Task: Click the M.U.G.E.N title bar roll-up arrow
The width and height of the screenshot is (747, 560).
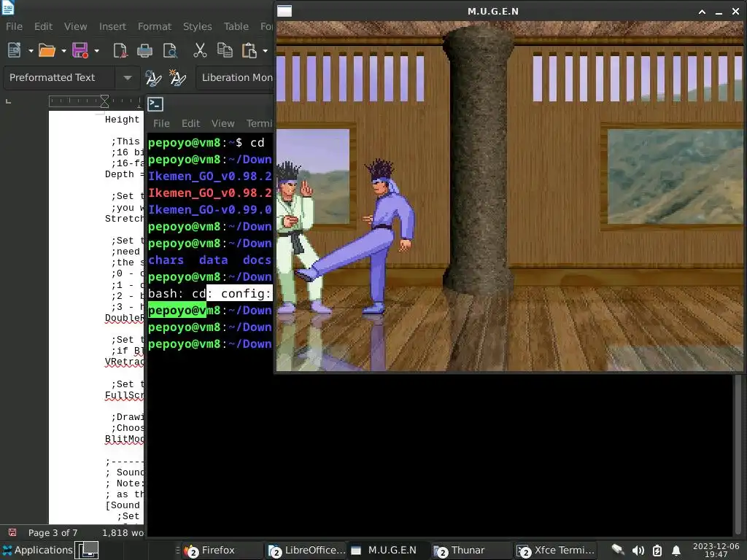Action: click(x=702, y=12)
